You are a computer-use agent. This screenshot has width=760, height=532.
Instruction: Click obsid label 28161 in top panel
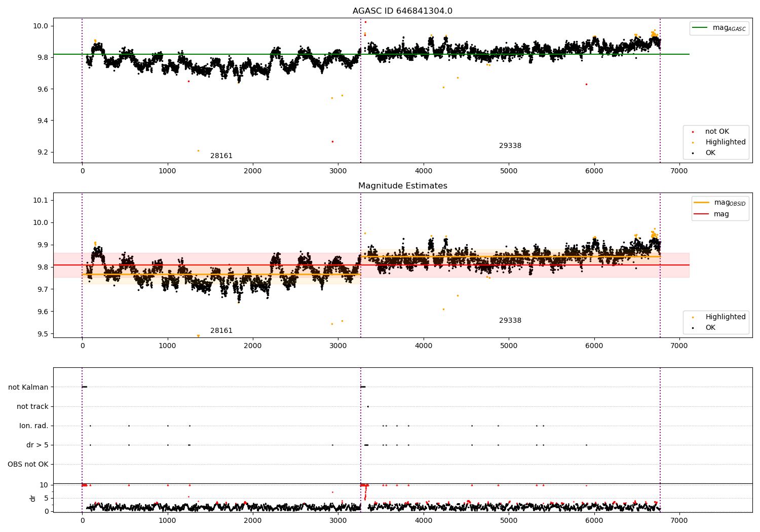[x=221, y=156]
